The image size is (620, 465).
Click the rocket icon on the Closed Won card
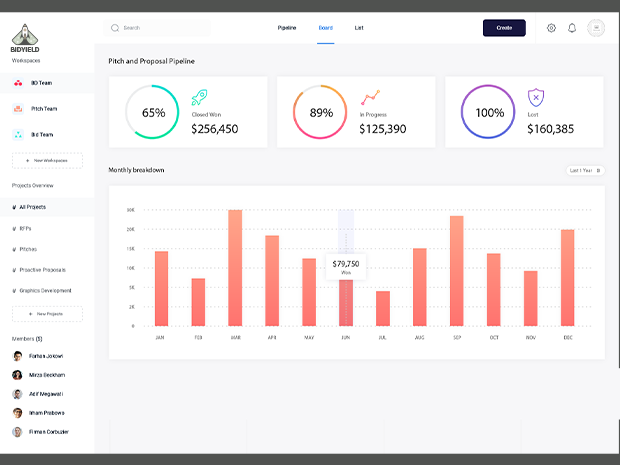click(x=199, y=98)
